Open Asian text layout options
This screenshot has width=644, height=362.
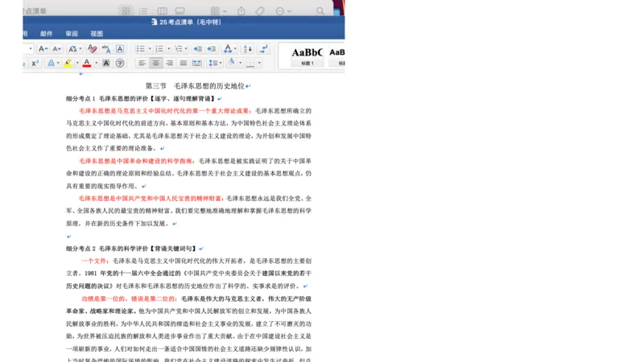click(x=228, y=49)
